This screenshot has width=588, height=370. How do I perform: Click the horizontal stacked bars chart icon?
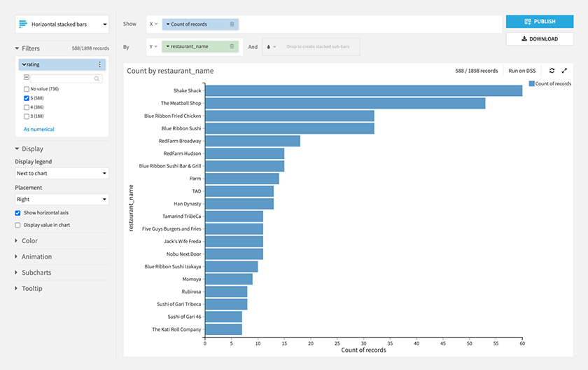click(23, 24)
